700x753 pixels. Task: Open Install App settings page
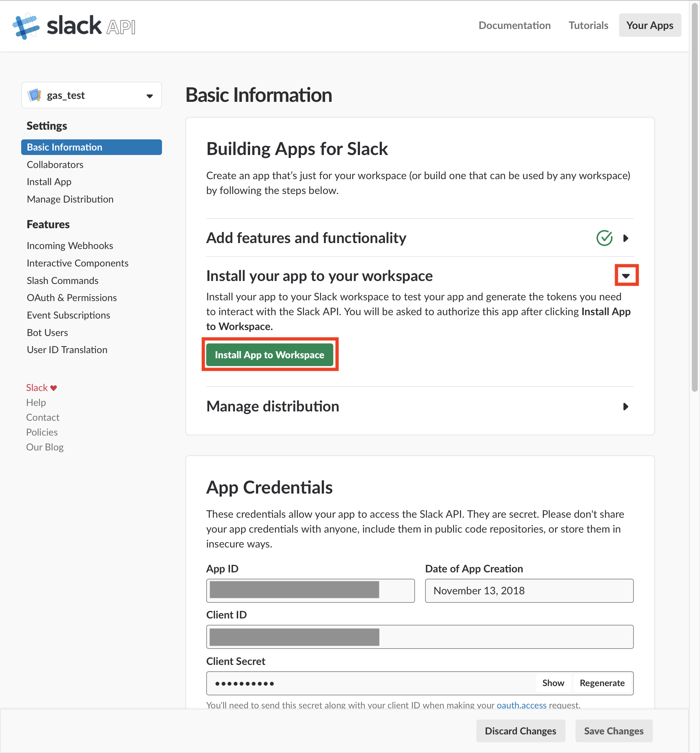pyautogui.click(x=49, y=182)
